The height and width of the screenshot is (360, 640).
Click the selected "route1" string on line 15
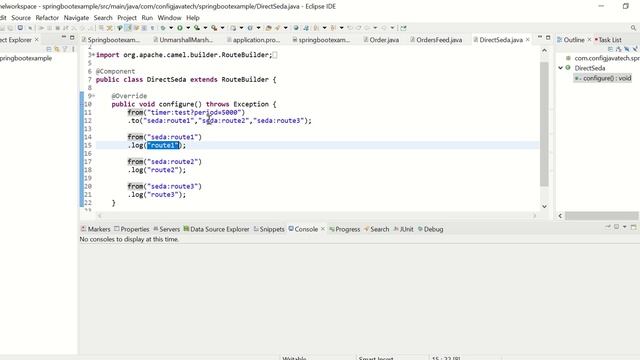(163, 145)
